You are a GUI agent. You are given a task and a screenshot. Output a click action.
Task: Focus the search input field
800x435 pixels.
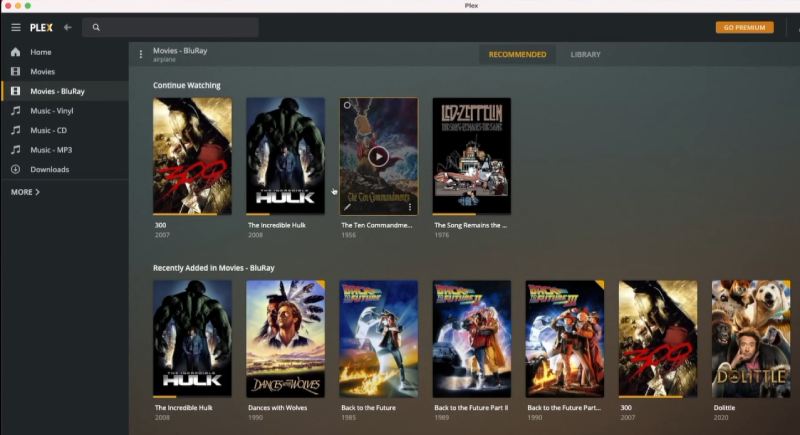[x=170, y=28]
